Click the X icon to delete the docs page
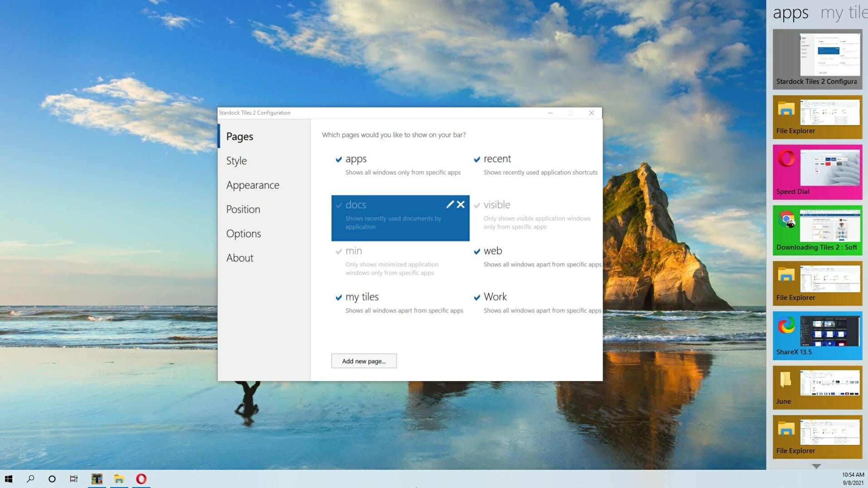The image size is (868, 488). [461, 205]
